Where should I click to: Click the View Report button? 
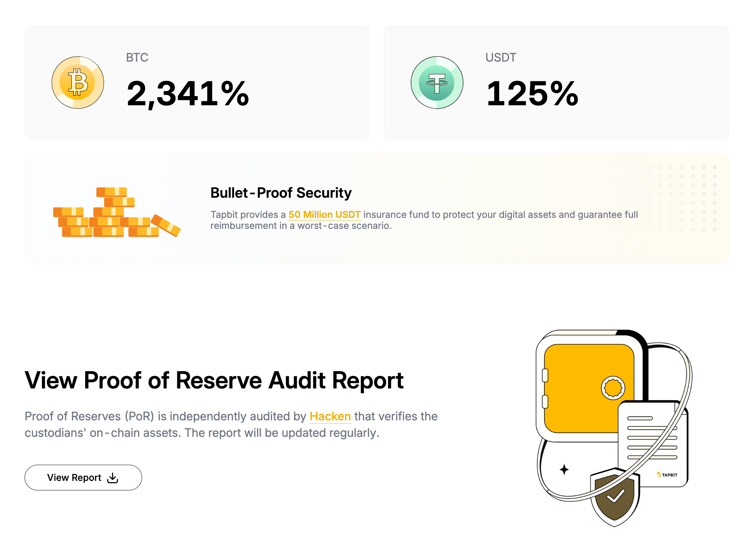coord(83,477)
